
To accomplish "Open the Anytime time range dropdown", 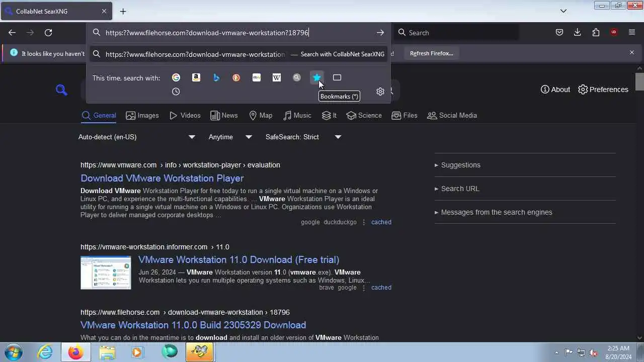I will 230,137.
